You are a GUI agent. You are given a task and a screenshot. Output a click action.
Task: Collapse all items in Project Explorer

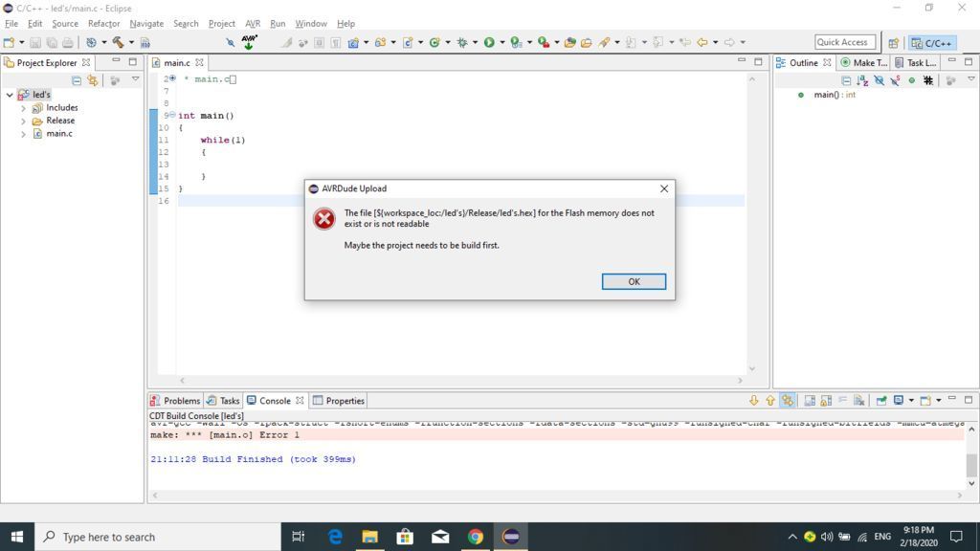pyautogui.click(x=75, y=80)
